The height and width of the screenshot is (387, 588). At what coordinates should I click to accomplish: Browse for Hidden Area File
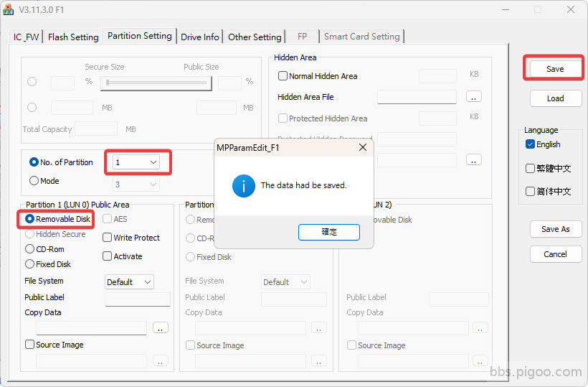click(x=473, y=96)
